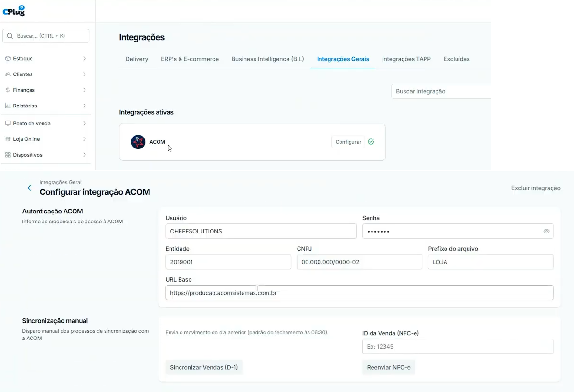Click the Configurar integração ACOM heading
The height and width of the screenshot is (392, 574).
(95, 192)
